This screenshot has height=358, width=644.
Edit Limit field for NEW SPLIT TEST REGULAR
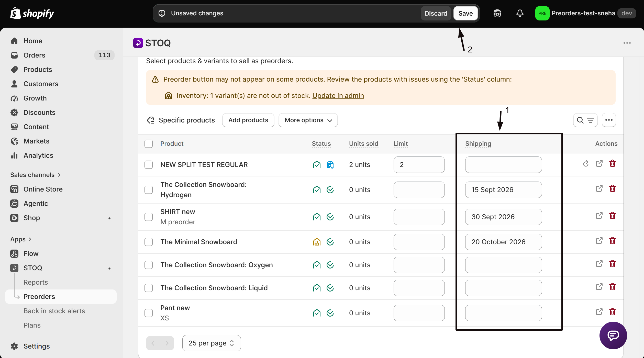tap(419, 165)
